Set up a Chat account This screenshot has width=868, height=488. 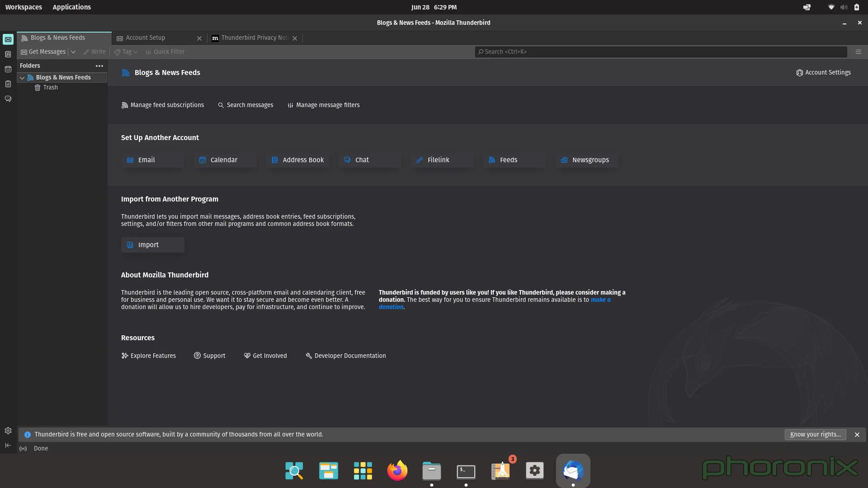coord(370,160)
